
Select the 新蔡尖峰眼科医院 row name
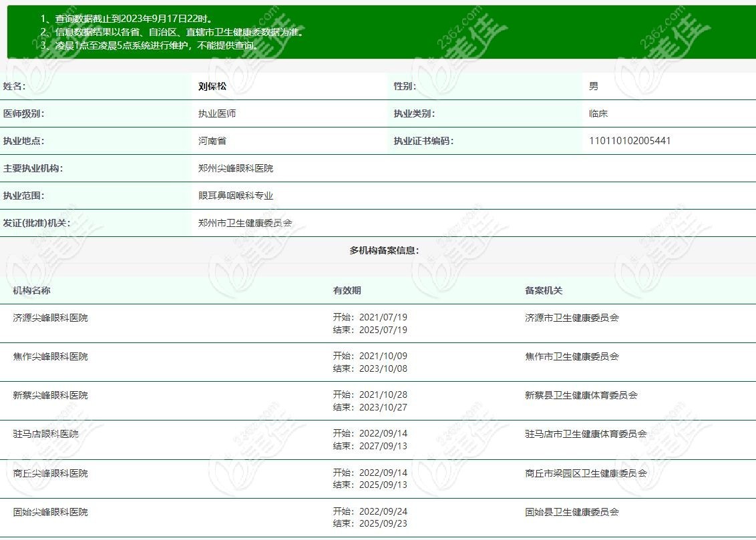coord(51,395)
